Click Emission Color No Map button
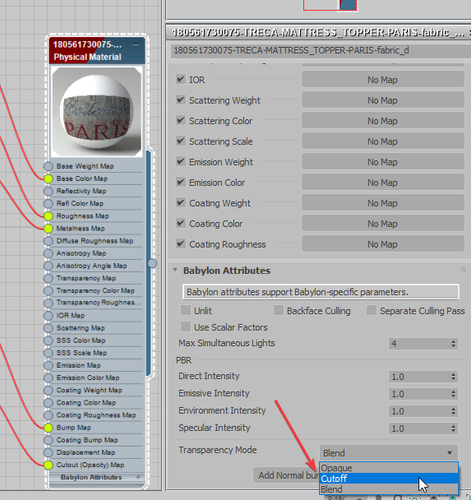 383,183
